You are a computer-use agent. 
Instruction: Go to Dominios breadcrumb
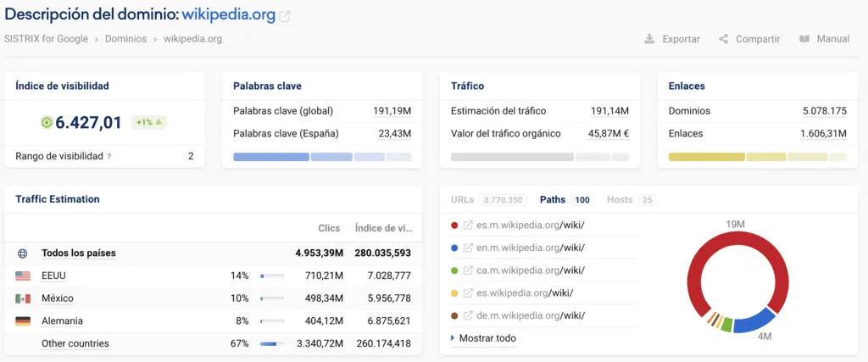point(125,39)
